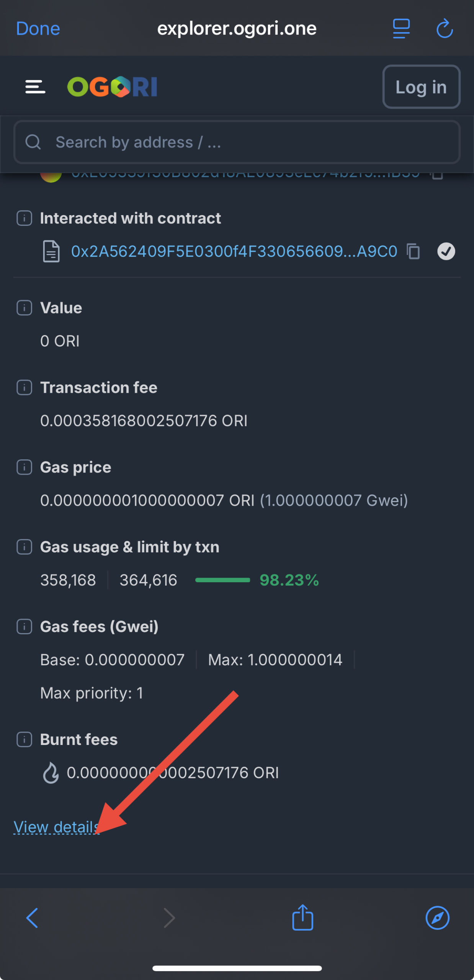Click the green gas usage progress bar
The image size is (474, 980).
click(x=222, y=580)
